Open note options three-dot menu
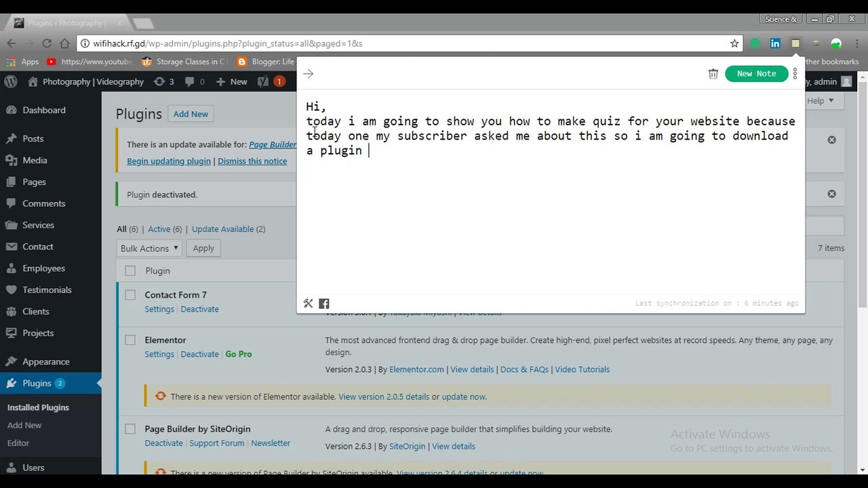Screen dimensions: 868x488 795,73
